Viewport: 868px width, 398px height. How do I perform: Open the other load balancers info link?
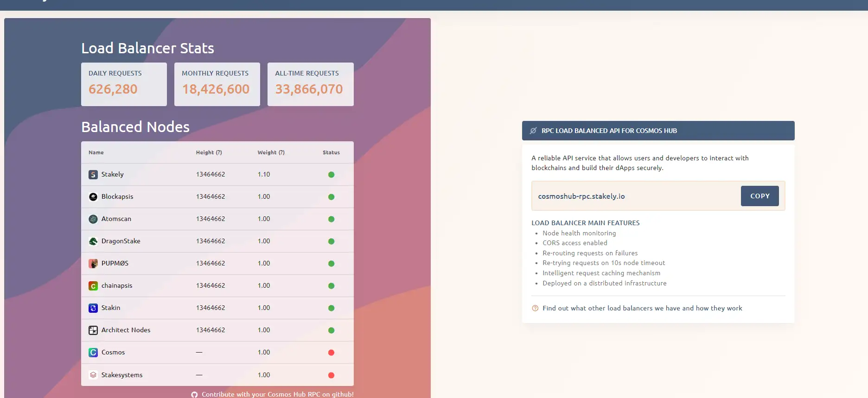(x=642, y=308)
